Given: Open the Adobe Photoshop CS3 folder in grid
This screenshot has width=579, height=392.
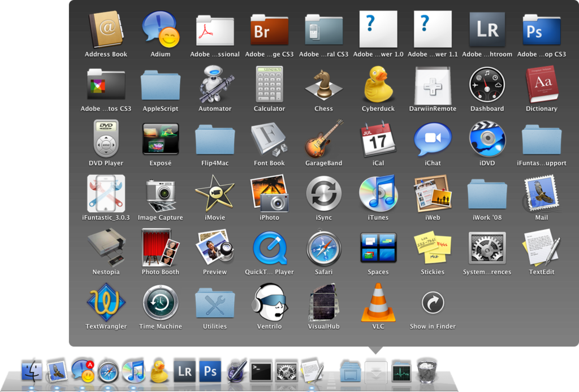Looking at the screenshot, I should pyautogui.click(x=542, y=29).
